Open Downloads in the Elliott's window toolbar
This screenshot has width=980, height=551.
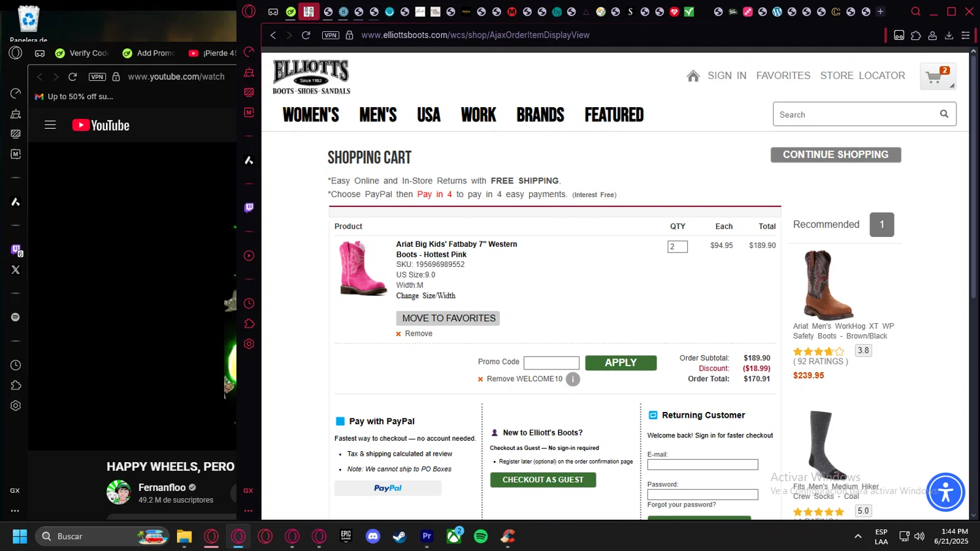click(949, 35)
